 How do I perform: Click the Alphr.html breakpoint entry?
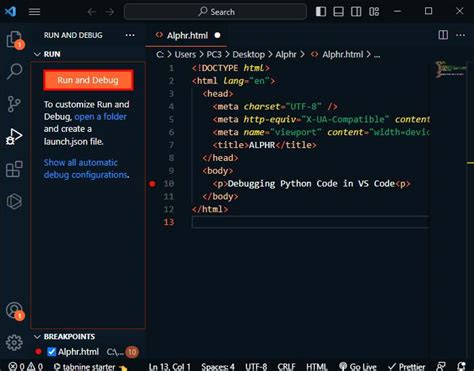click(x=88, y=352)
